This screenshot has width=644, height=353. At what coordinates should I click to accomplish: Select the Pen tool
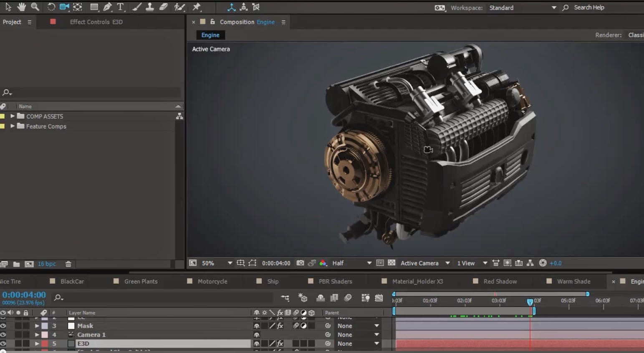pos(108,7)
